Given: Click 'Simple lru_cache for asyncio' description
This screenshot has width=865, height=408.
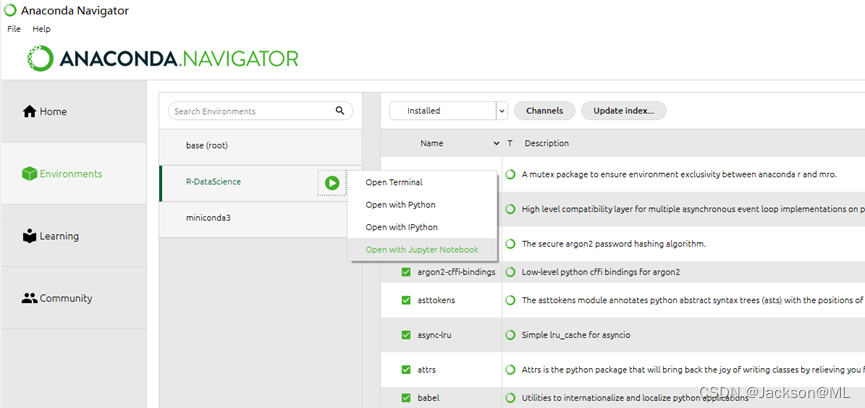Looking at the screenshot, I should 576,335.
